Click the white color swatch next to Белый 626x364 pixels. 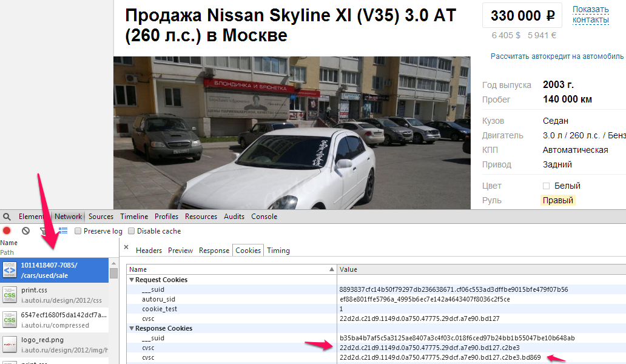coord(546,186)
